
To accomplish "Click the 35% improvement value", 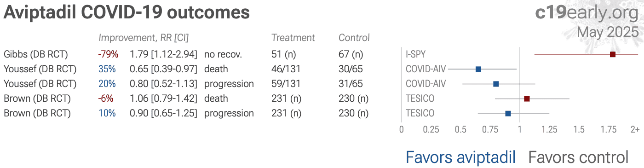I will coord(107,69).
